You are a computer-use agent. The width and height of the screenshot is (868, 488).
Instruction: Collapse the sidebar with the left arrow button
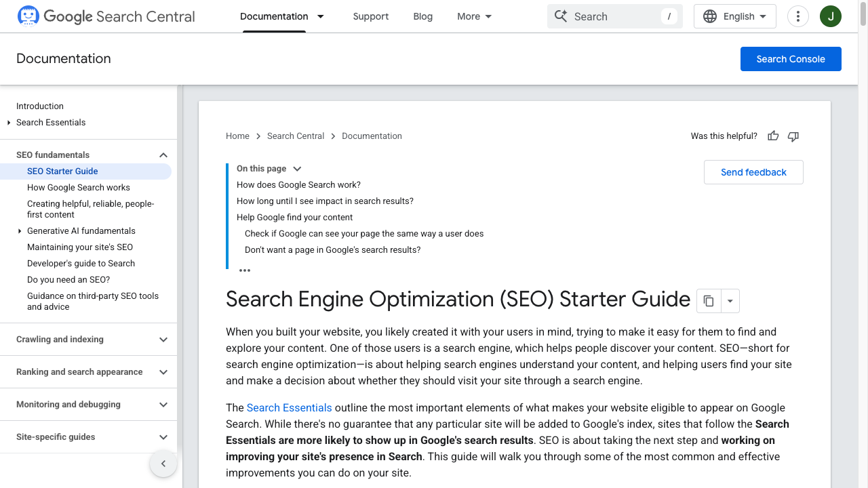pos(163,464)
